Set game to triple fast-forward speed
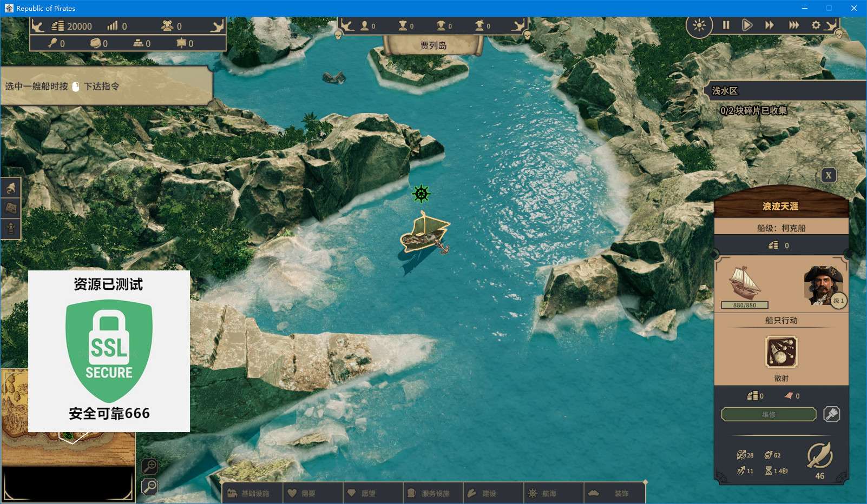Screen dimensions: 867x504 pos(793,25)
